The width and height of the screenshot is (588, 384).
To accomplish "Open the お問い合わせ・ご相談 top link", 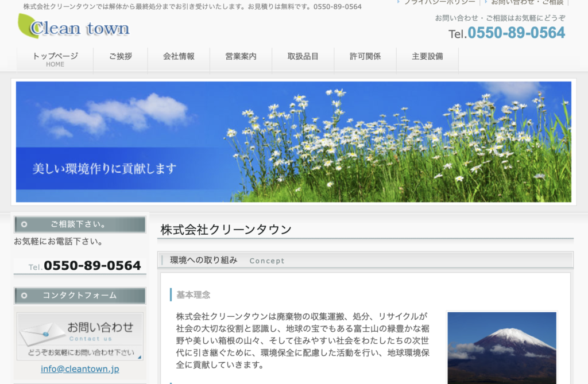I will tap(527, 2).
